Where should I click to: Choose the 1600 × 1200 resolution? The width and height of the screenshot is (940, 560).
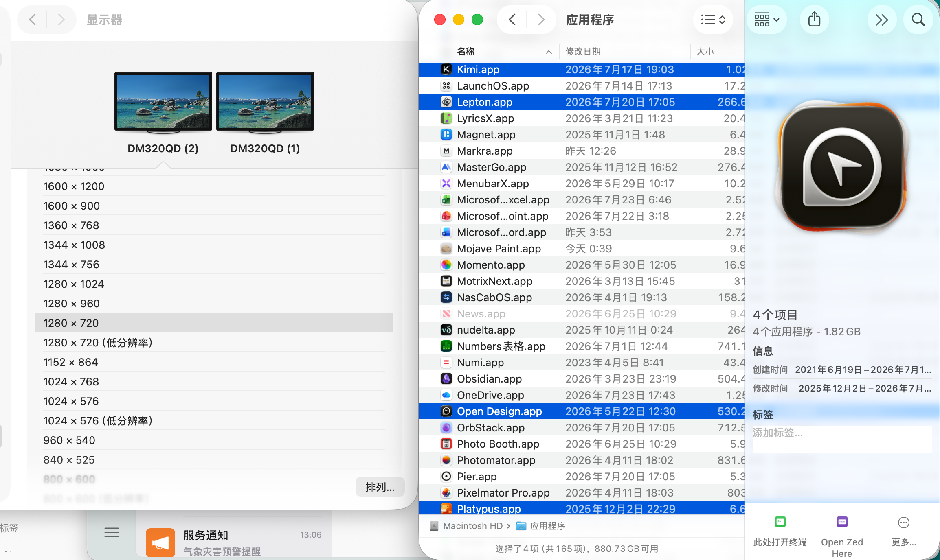(214, 186)
